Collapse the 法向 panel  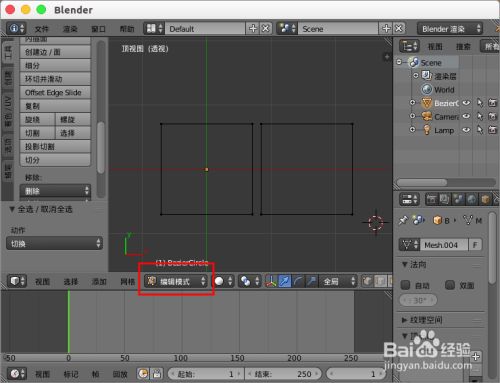404,265
